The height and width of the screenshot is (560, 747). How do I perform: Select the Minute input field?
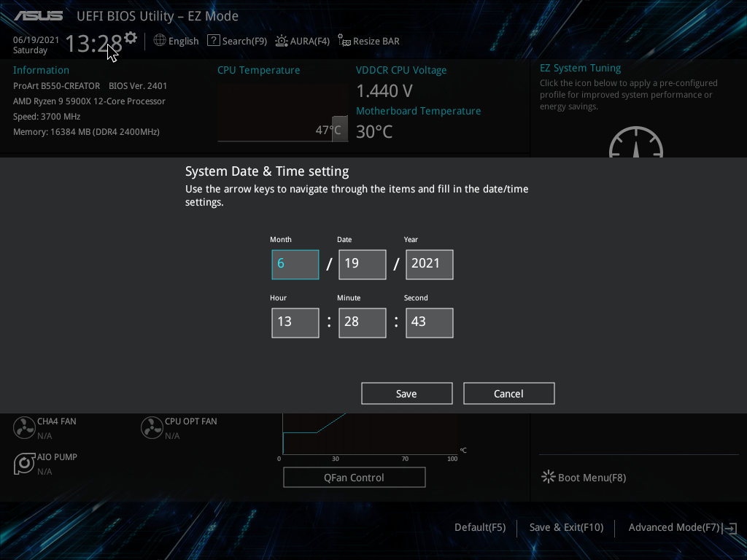362,322
